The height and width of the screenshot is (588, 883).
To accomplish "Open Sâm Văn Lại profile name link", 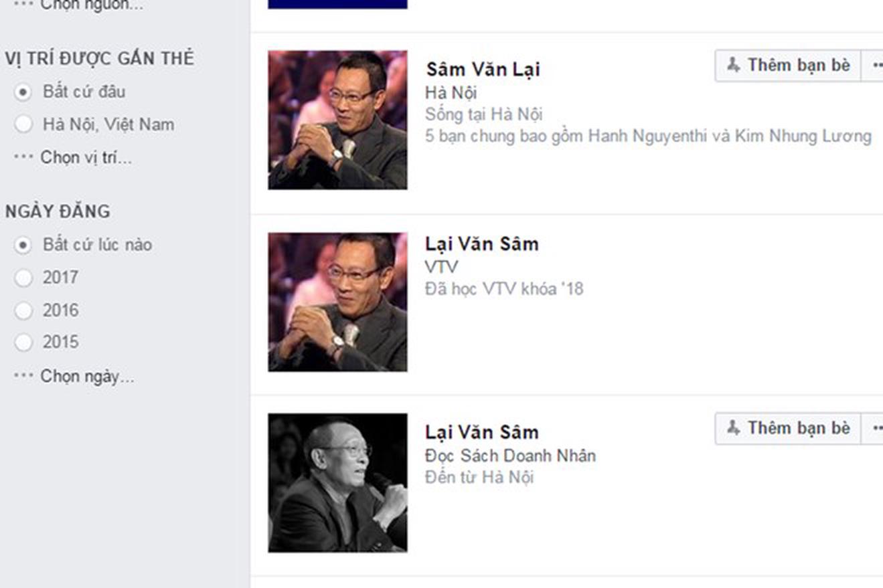I will click(483, 70).
